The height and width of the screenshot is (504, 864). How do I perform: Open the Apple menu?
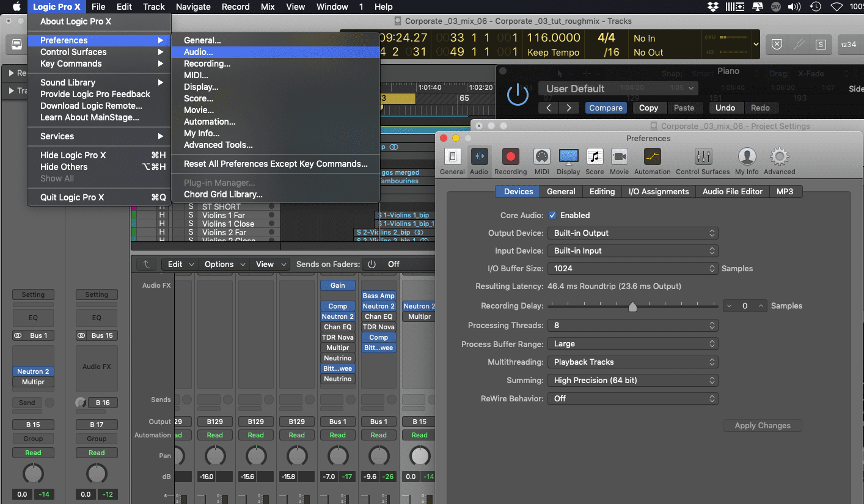16,7
